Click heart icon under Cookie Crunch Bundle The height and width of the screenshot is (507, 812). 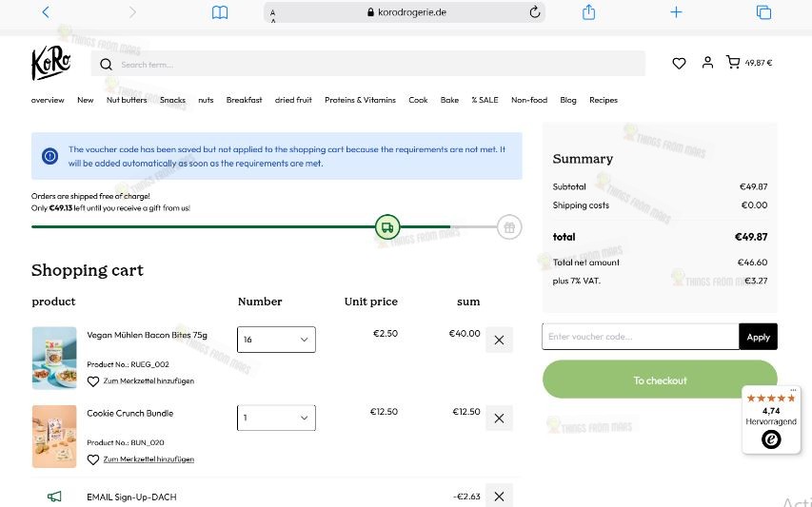click(x=92, y=459)
